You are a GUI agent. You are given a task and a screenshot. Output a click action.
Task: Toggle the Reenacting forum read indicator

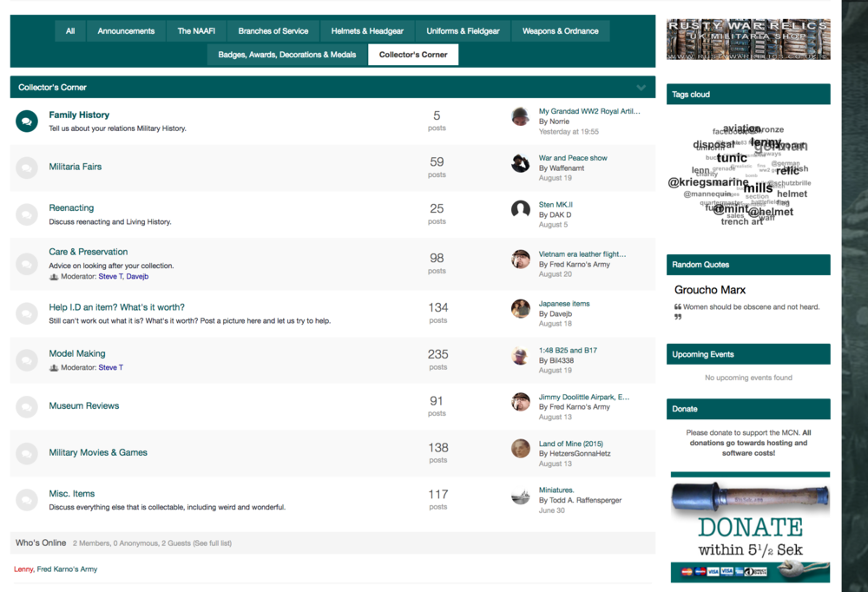pyautogui.click(x=26, y=214)
